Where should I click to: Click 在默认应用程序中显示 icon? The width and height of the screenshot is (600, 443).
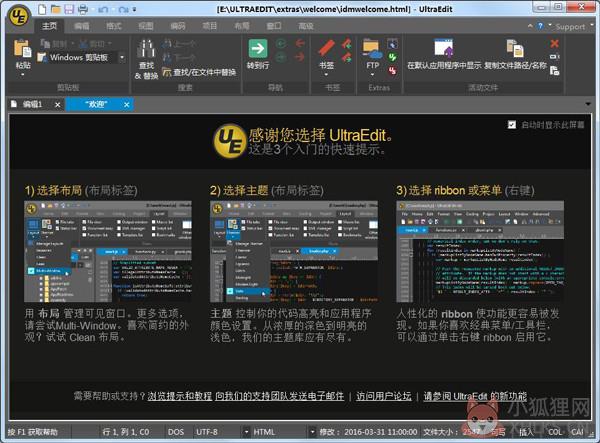click(x=443, y=49)
